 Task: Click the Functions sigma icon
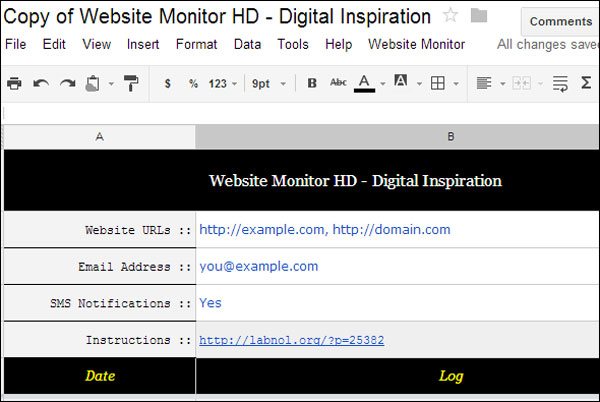pyautogui.click(x=586, y=83)
